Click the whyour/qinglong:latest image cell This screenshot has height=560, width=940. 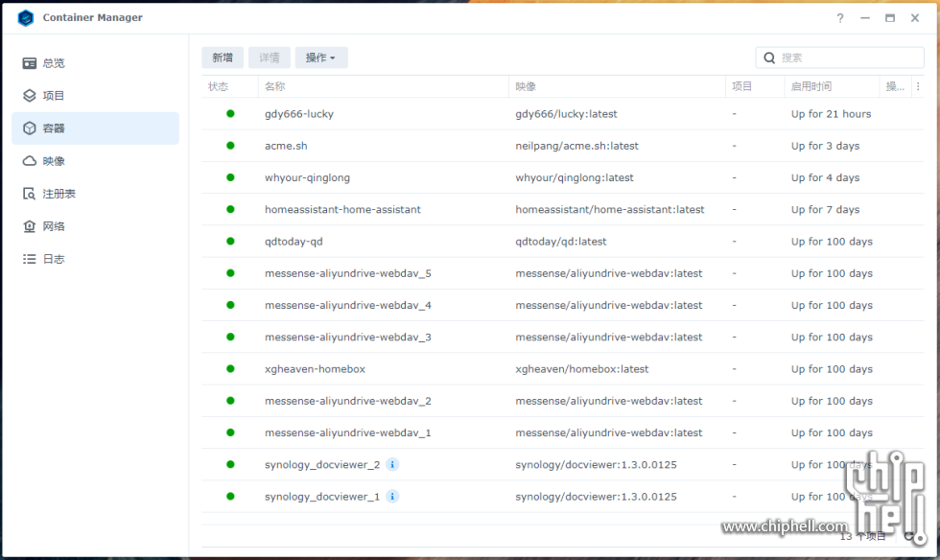pos(575,177)
